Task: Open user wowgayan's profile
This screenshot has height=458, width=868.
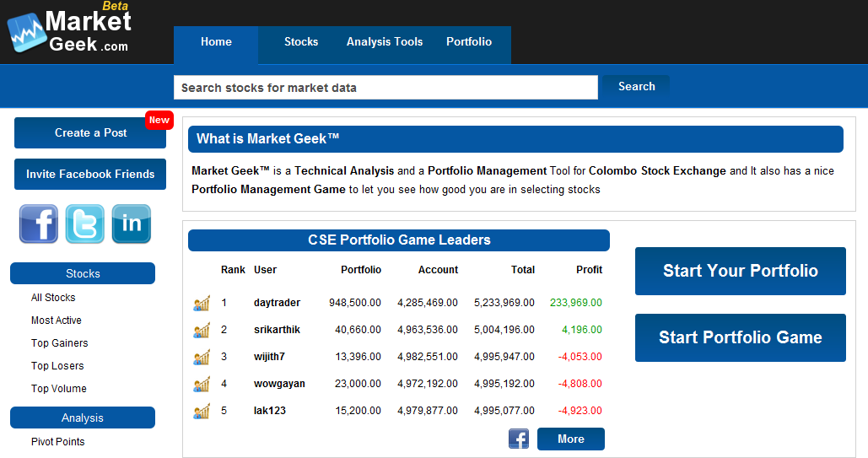Action: click(x=279, y=384)
